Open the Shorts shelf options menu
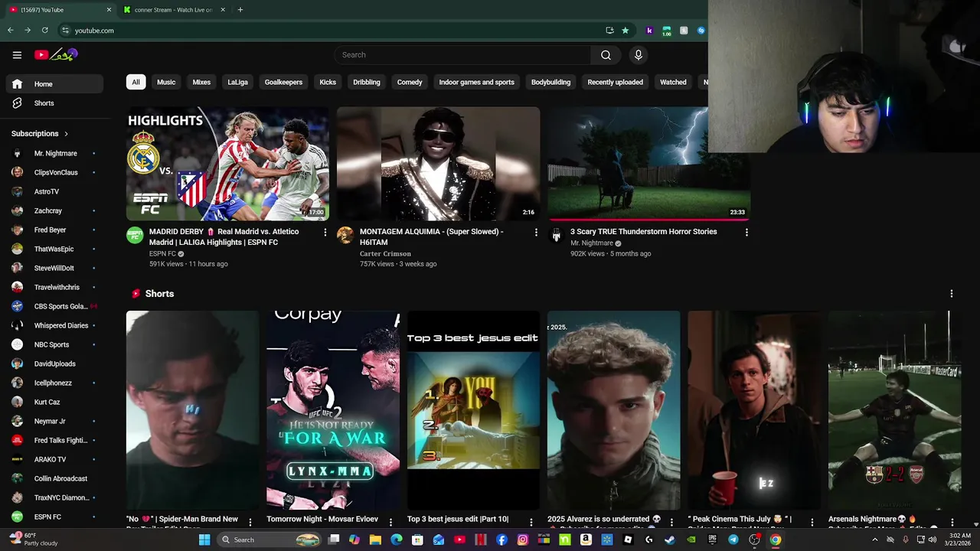This screenshot has height=551, width=980. coord(951,294)
